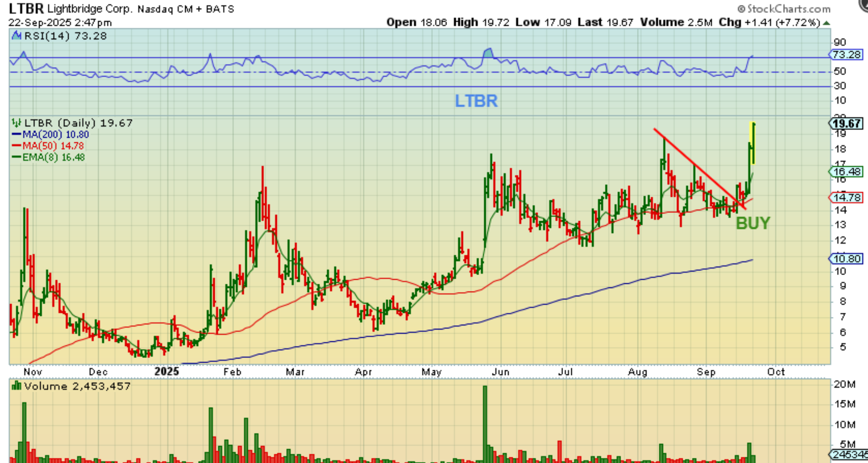
Task: Click the Chg +1.41 (+7.72%) value
Action: (769, 22)
